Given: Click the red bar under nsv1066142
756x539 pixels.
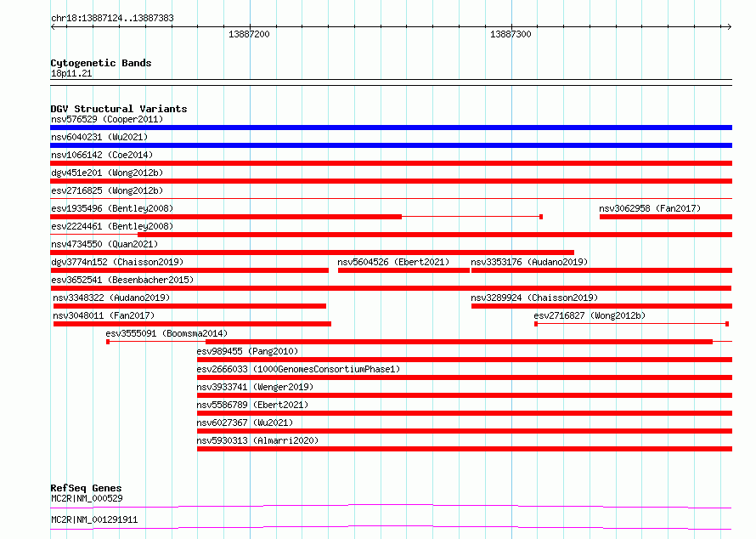Looking at the screenshot, I should (391, 163).
